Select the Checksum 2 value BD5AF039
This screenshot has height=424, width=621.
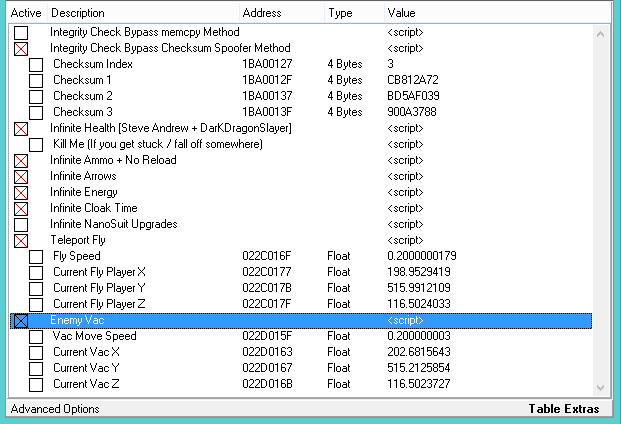[x=413, y=96]
